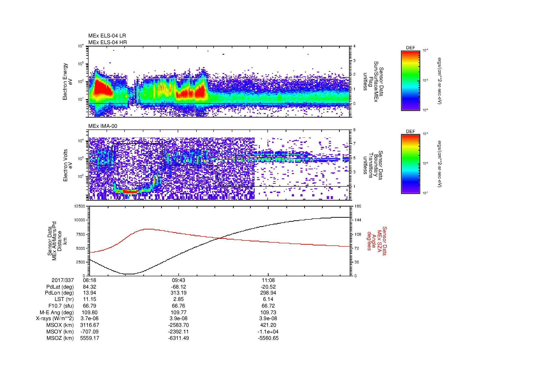Click the M-E Ang value 109.73
The width and height of the screenshot is (555, 392).
pyautogui.click(x=268, y=313)
